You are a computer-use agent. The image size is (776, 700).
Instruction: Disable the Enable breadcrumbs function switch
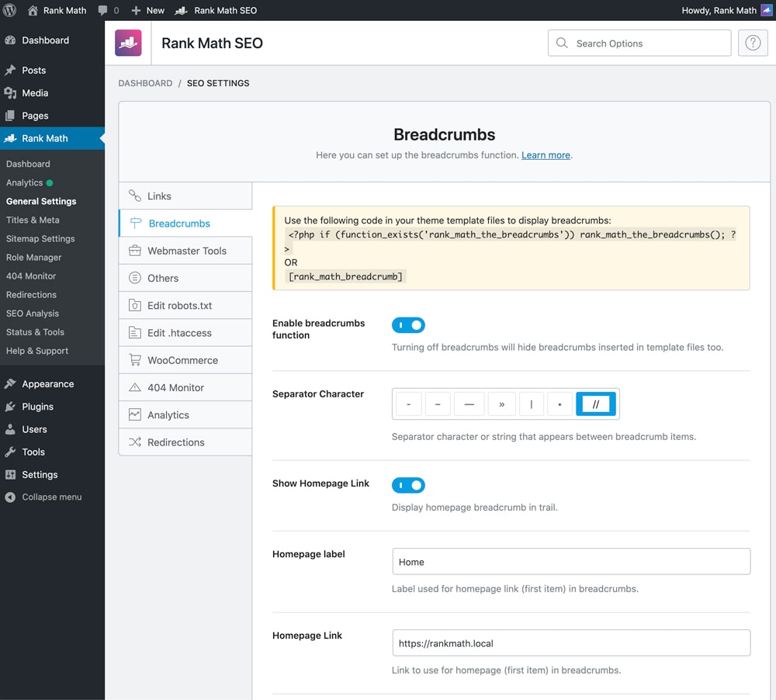[408, 324]
